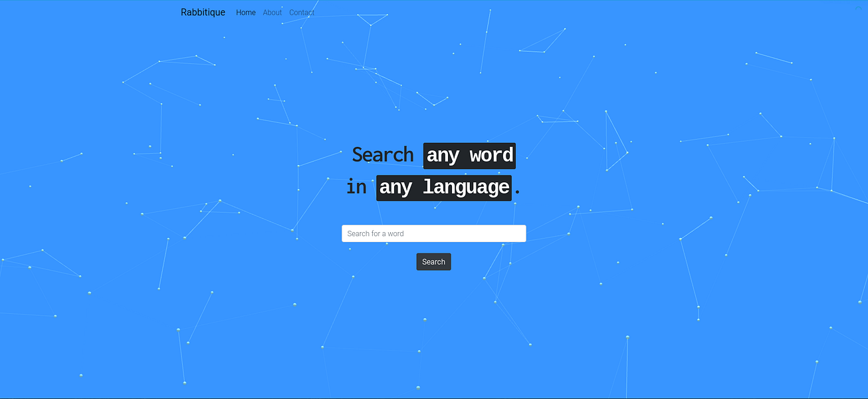
Task: Click the 'any word' highlighted text
Action: [470, 156]
